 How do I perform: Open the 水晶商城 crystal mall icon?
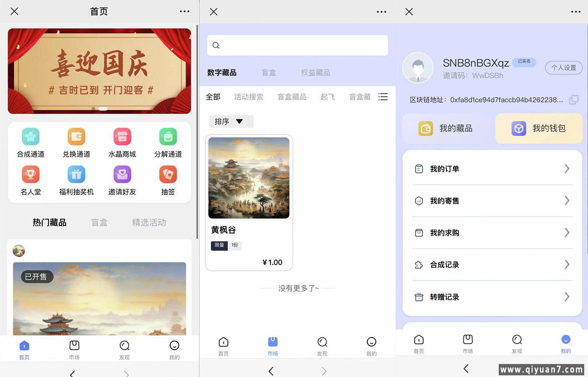point(122,137)
